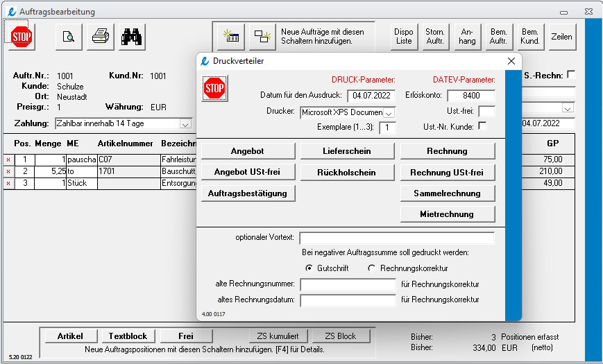Click the Mietrechnung button
Screen dimensions: 603x364
tap(448, 214)
